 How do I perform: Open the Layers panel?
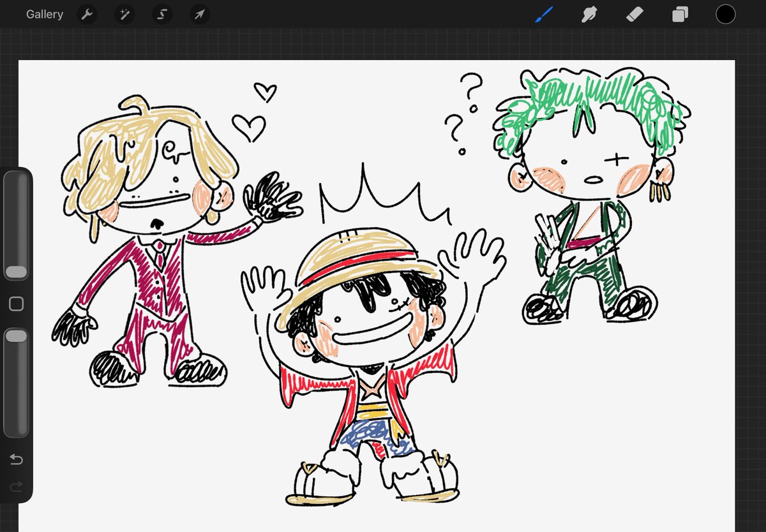(x=680, y=14)
